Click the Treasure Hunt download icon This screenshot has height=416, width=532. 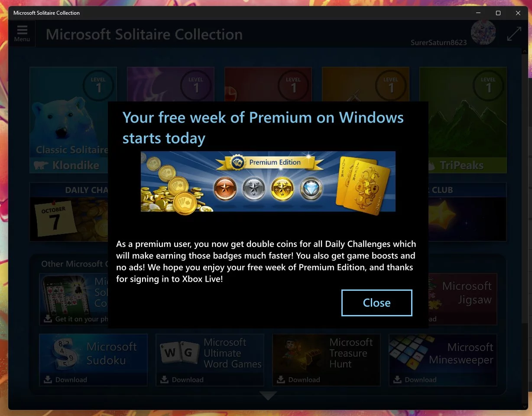pos(281,380)
